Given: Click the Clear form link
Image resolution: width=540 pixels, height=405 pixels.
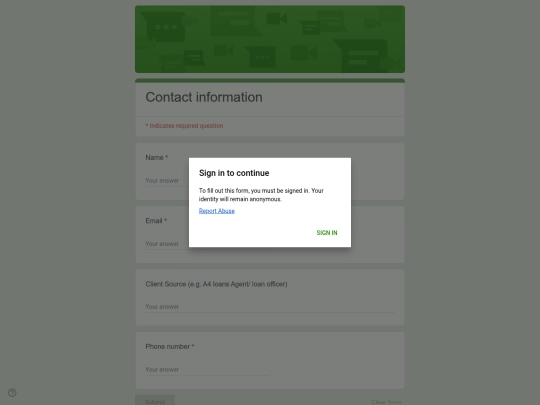Looking at the screenshot, I should pos(386,402).
